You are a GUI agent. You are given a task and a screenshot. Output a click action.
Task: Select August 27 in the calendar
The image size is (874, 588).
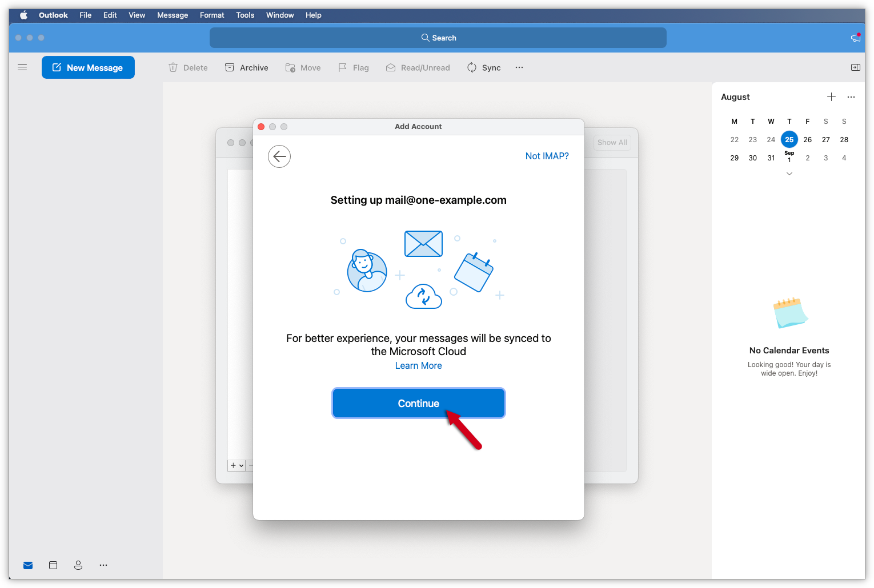pyautogui.click(x=825, y=140)
